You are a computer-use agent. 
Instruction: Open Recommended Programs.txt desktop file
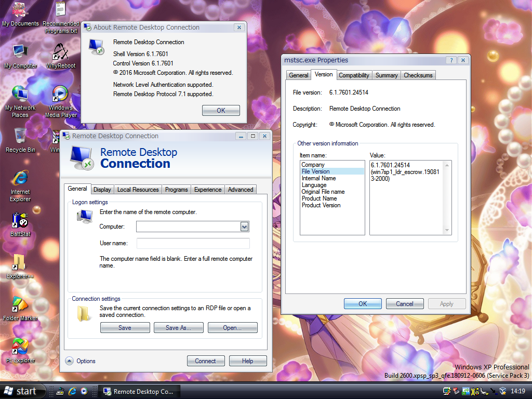pyautogui.click(x=61, y=18)
